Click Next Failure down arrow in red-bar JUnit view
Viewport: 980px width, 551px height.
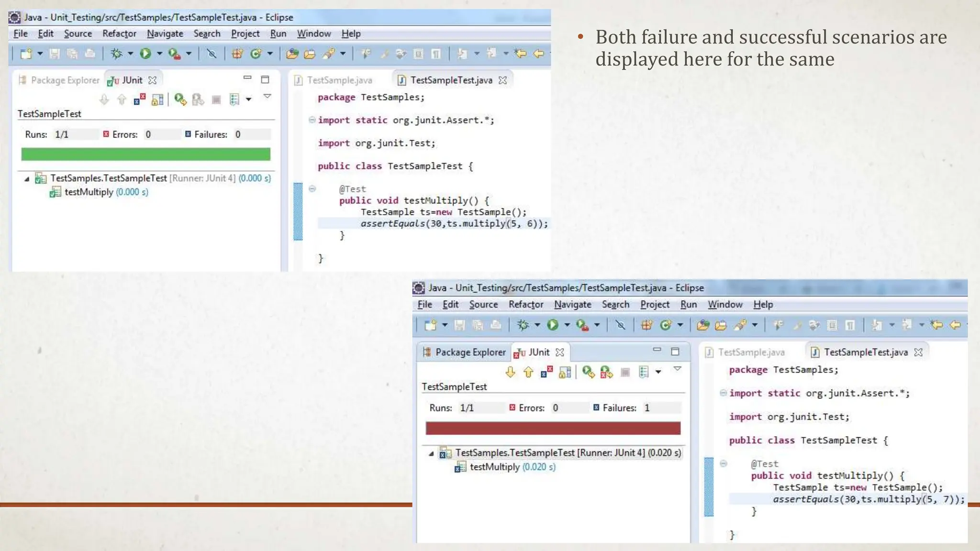click(510, 372)
